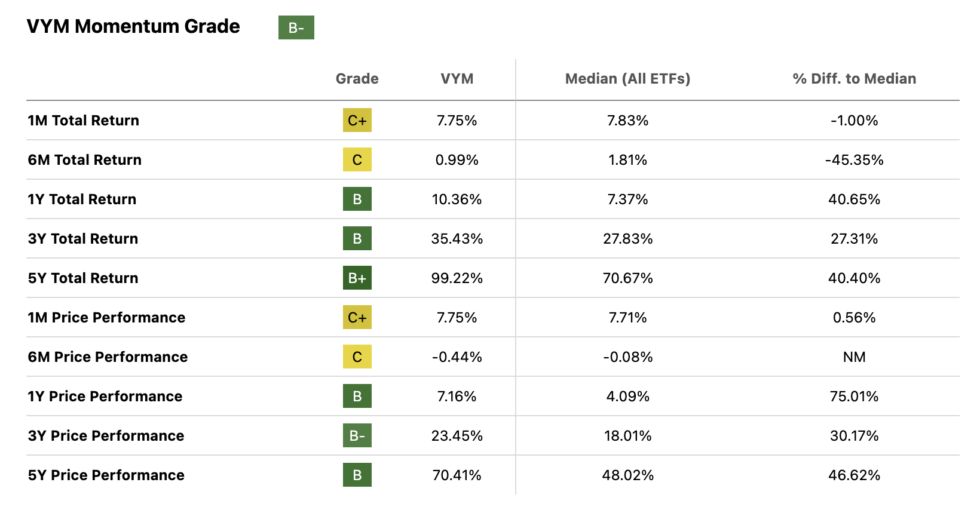Click the Grade column header

coord(357,79)
